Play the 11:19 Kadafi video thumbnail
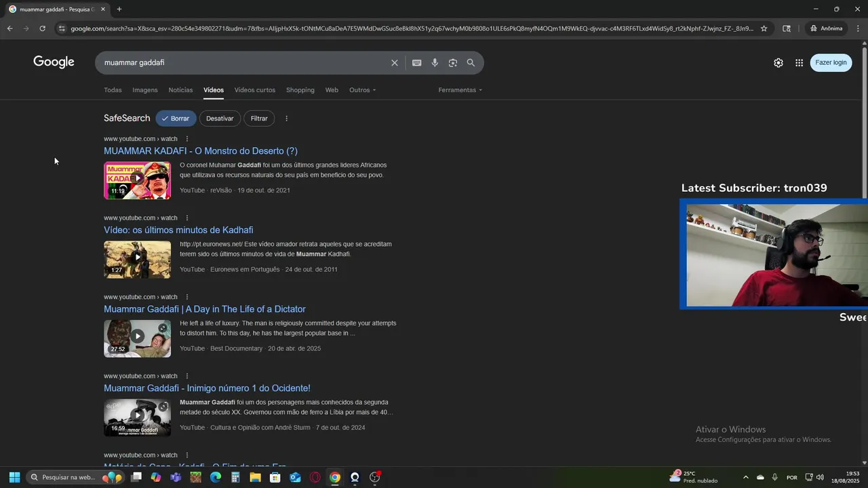This screenshot has width=868, height=488. [137, 180]
